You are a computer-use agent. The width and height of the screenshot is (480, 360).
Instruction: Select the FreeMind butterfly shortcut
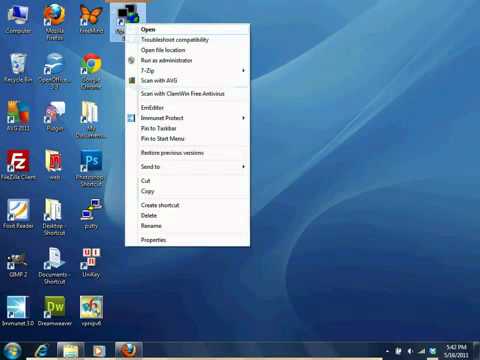[91, 19]
